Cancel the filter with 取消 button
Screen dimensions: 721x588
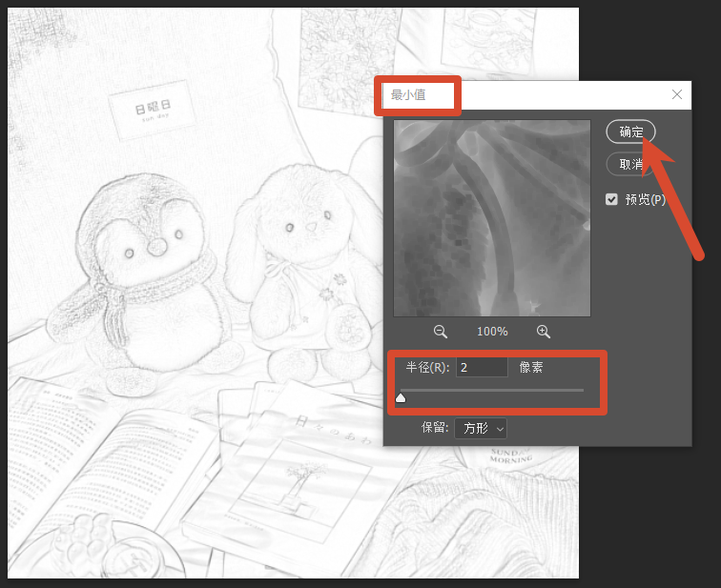[631, 165]
